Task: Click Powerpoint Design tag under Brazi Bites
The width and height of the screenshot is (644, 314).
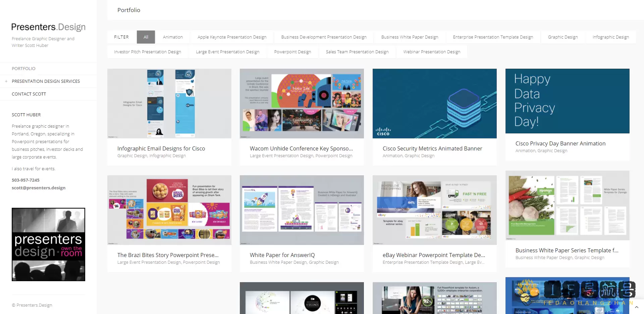Action: [x=201, y=262]
